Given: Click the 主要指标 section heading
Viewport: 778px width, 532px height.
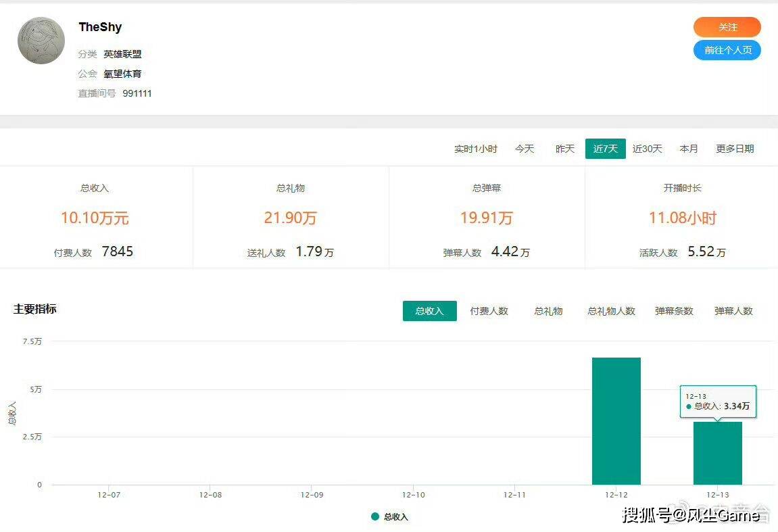Looking at the screenshot, I should pyautogui.click(x=34, y=309).
